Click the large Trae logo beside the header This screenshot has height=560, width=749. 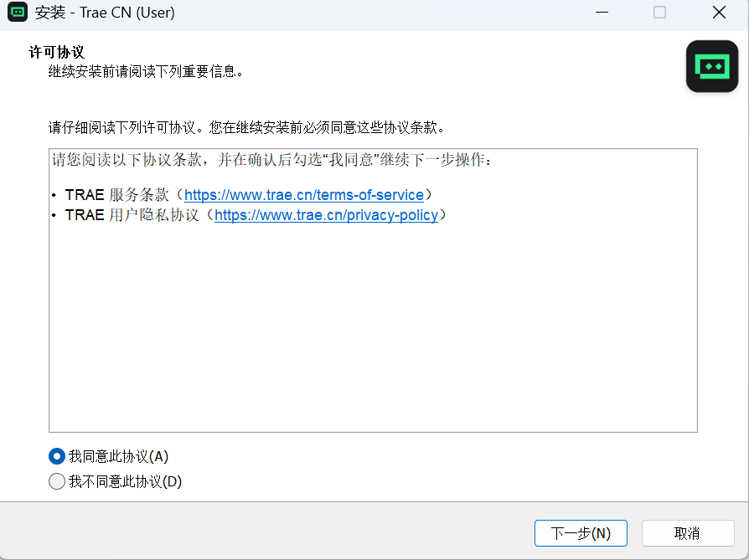pyautogui.click(x=712, y=66)
